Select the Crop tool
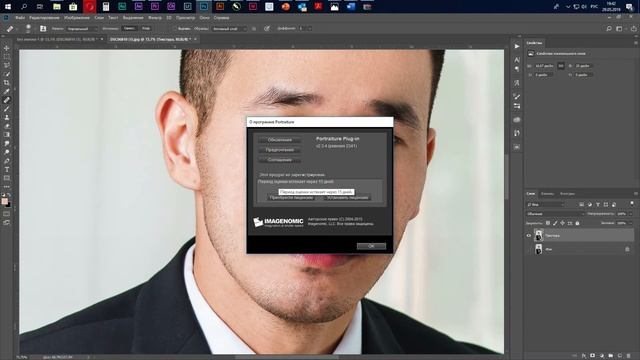Image resolution: width=640 pixels, height=360 pixels. tap(7, 83)
